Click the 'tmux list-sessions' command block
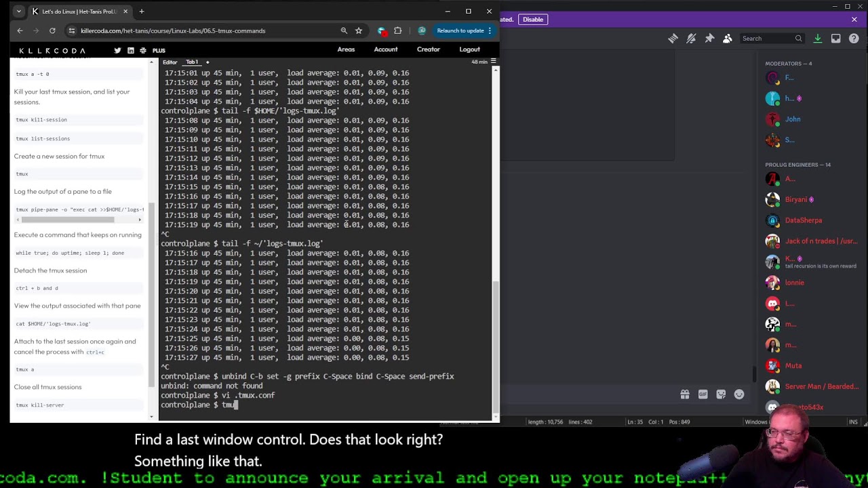Viewport: 868px width, 488px height. (x=79, y=138)
